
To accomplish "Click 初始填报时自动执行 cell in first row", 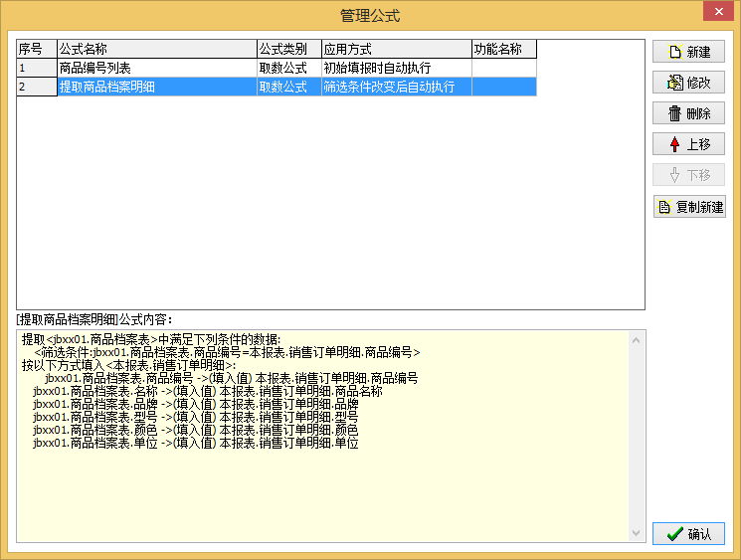I will tap(395, 68).
